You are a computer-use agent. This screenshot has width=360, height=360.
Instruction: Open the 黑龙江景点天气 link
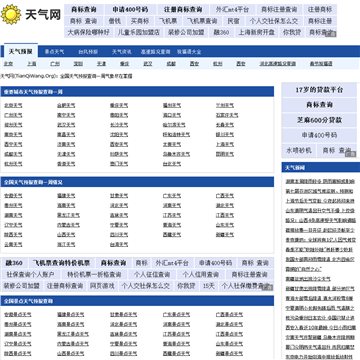73,334
